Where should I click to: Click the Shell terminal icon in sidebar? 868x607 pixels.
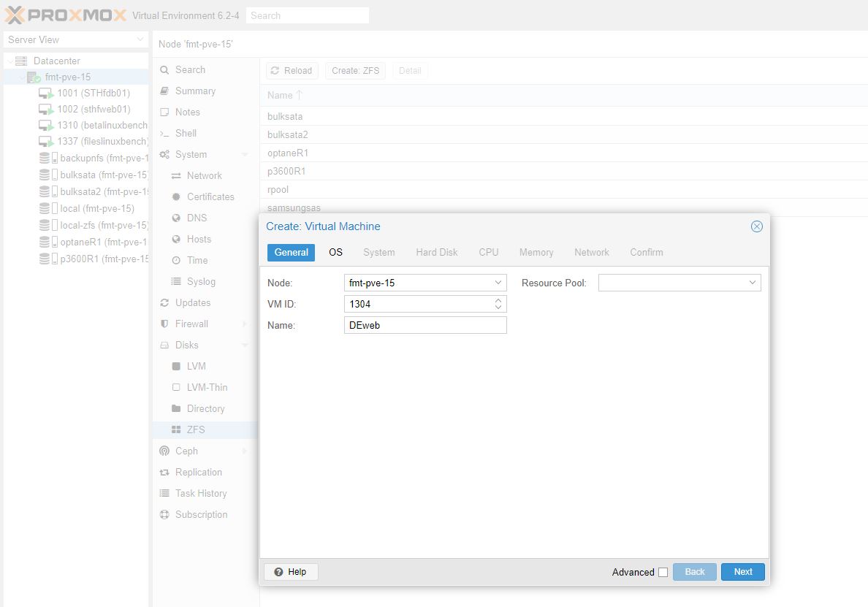click(x=165, y=134)
